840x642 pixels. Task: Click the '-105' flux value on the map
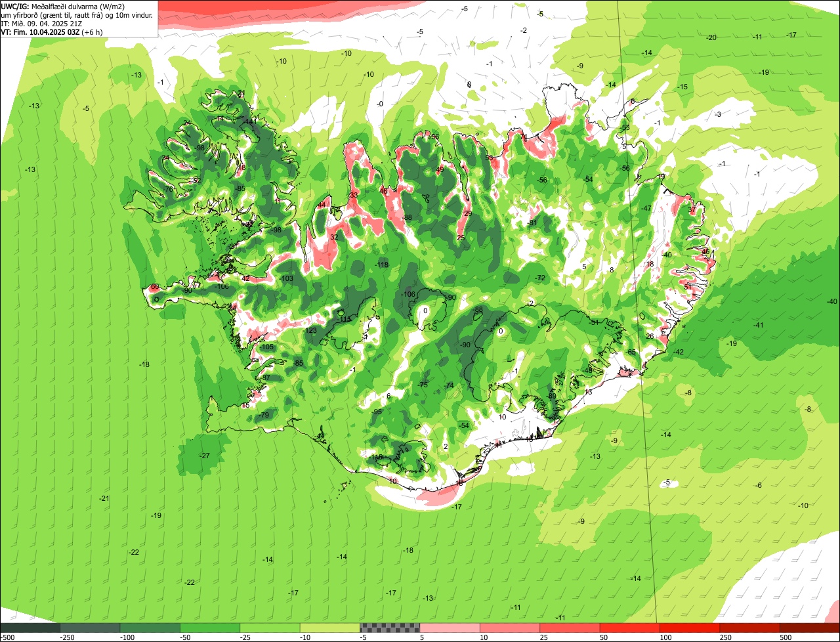pyautogui.click(x=267, y=347)
